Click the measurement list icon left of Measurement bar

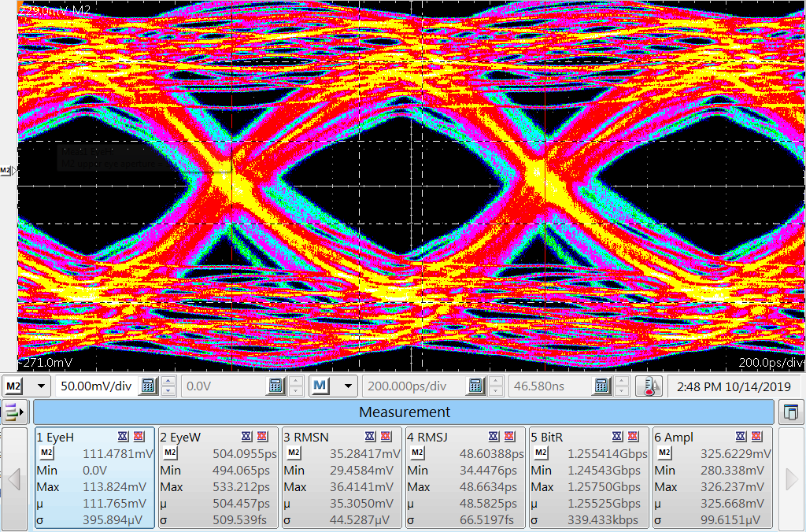tap(14, 412)
